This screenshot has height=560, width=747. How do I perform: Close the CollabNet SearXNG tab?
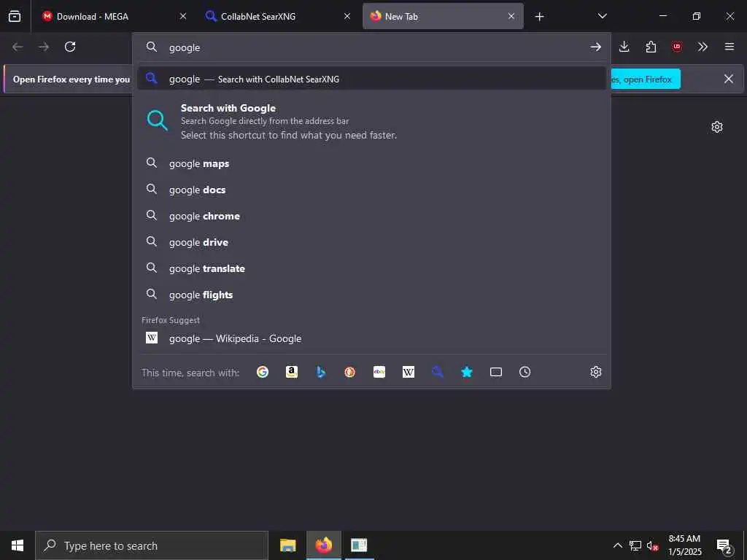click(x=347, y=16)
